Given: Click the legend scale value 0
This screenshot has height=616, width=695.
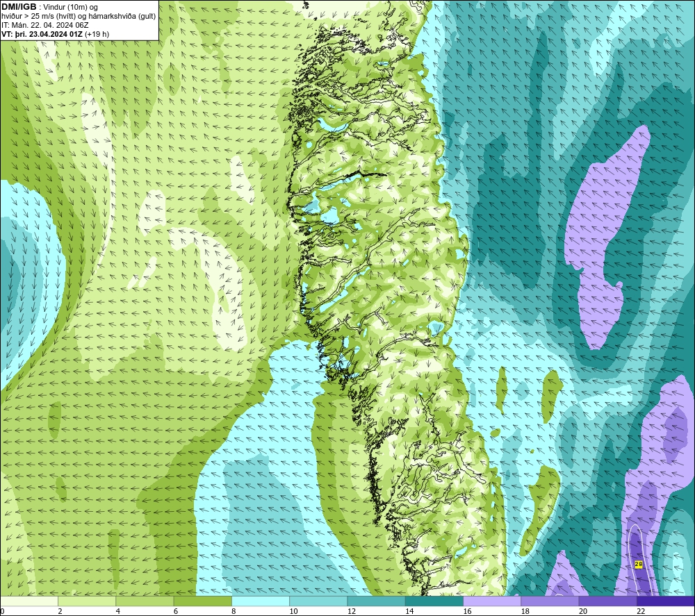Looking at the screenshot, I should 2,611.
